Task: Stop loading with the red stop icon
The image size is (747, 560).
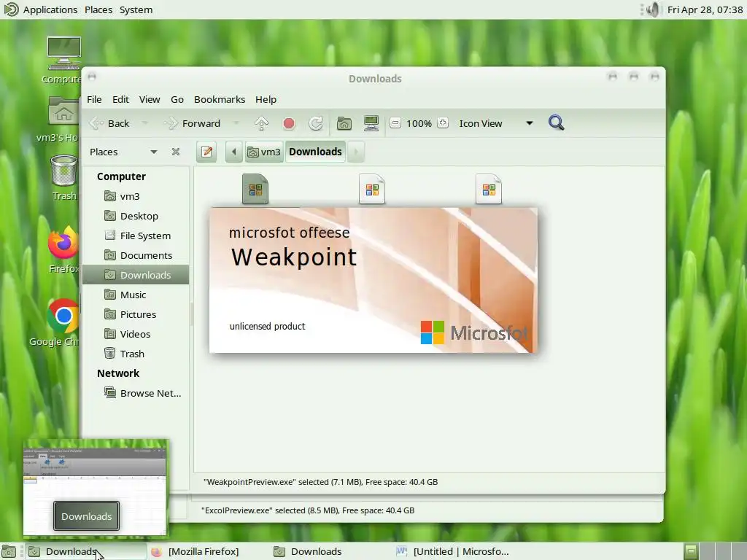Action: point(289,123)
